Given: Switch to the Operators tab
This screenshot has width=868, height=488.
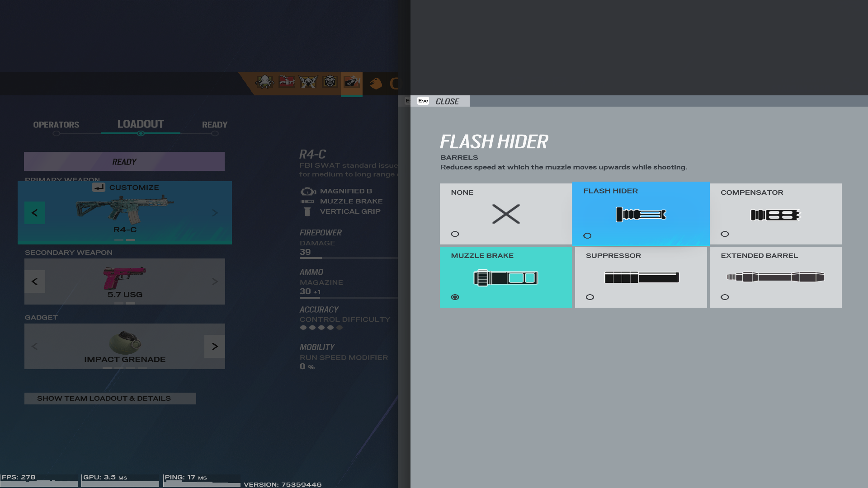Looking at the screenshot, I should coord(56,125).
